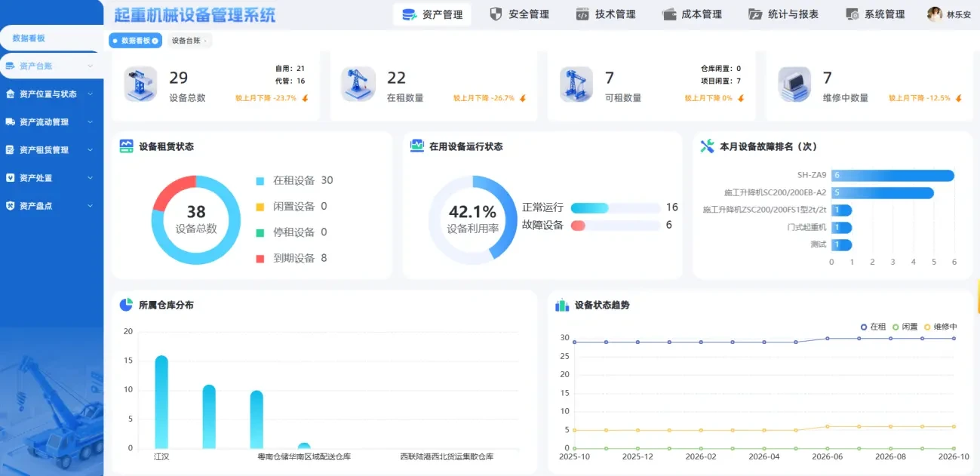Click the red 到期设备 donut segment

[x=171, y=192]
